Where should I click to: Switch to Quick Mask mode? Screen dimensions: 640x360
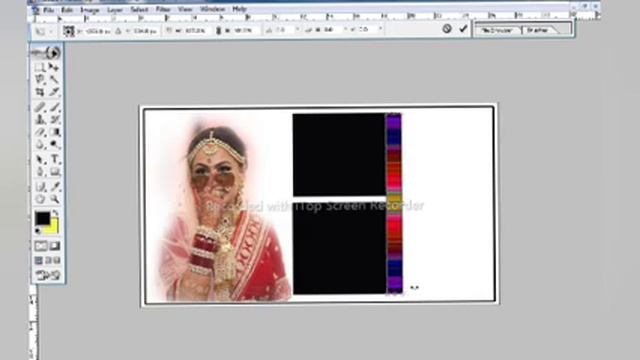pyautogui.click(x=55, y=246)
